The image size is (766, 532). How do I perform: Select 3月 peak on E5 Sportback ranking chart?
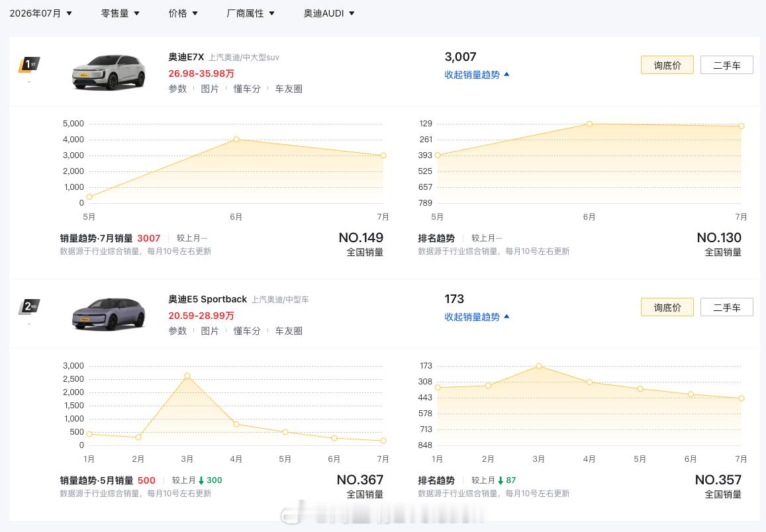pyautogui.click(x=538, y=366)
